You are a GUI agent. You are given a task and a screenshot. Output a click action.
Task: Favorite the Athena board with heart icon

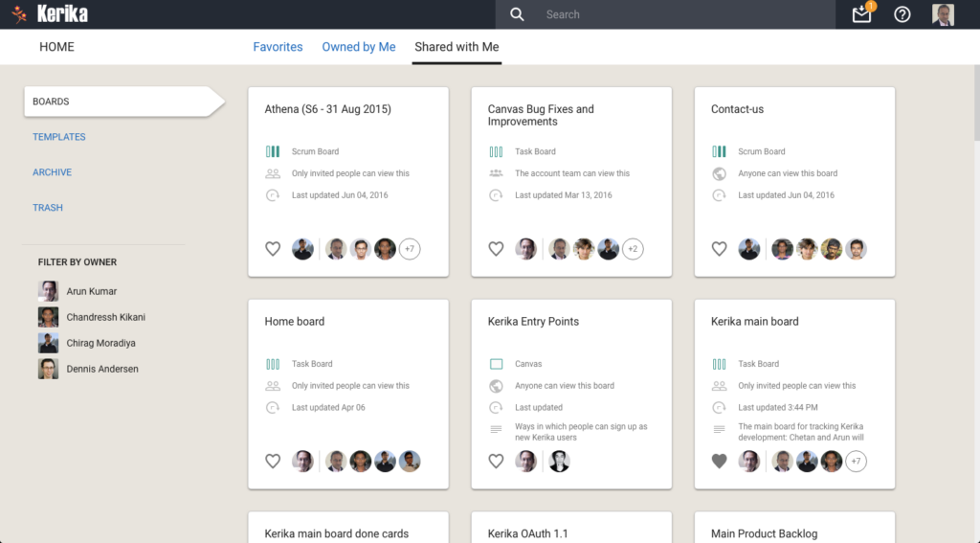[273, 249]
